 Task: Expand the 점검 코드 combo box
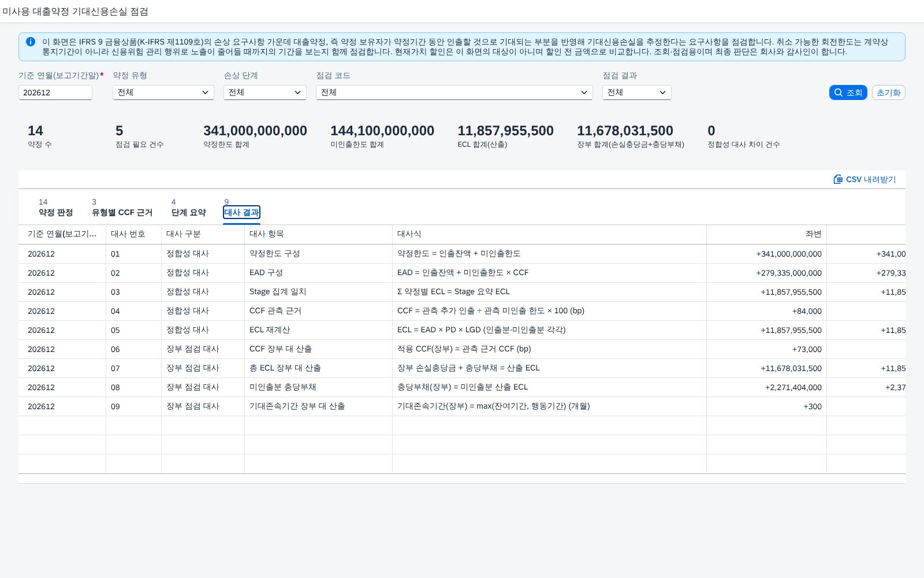click(454, 92)
